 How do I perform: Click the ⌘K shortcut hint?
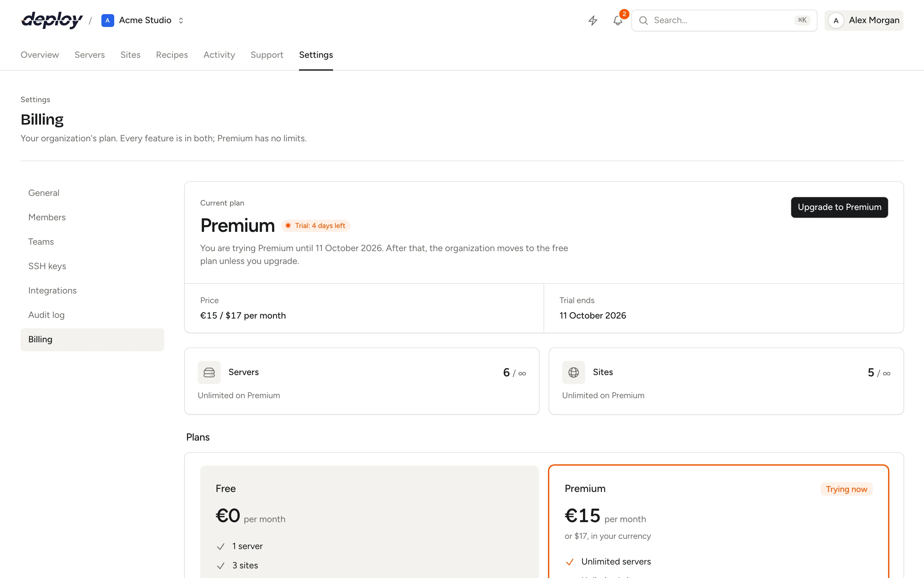(802, 20)
